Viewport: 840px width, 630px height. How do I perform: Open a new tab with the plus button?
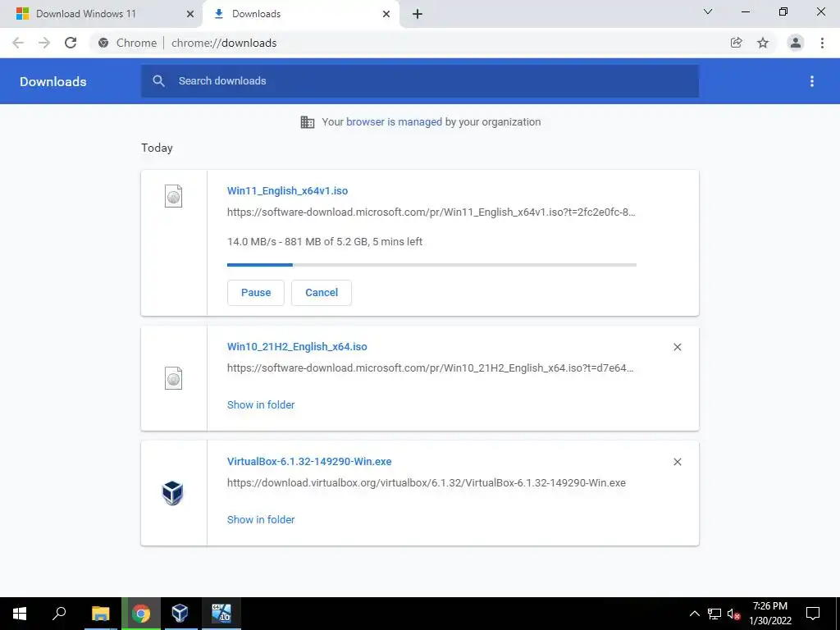(x=418, y=14)
